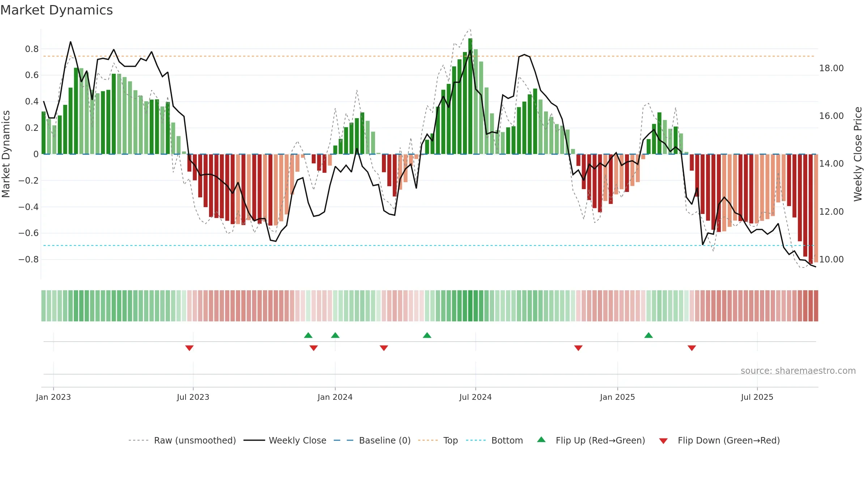868x488 pixels.
Task: Click the 12.00 price axis label
Action: click(x=831, y=211)
